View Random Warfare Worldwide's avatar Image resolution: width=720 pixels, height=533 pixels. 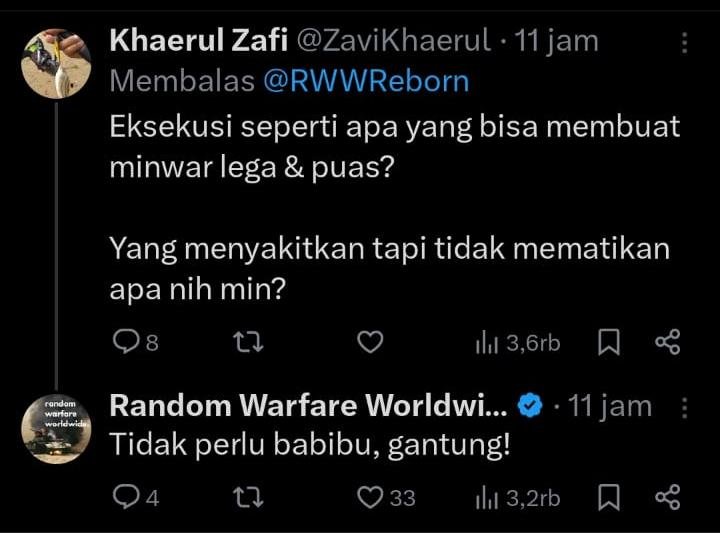point(56,429)
